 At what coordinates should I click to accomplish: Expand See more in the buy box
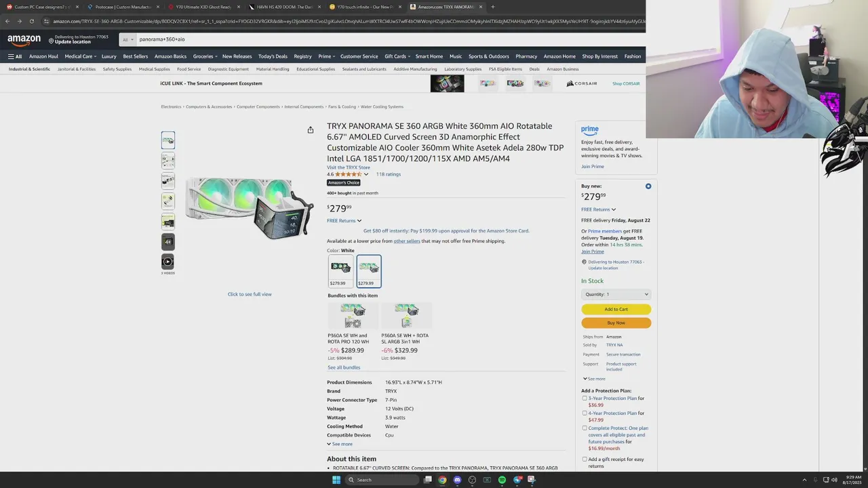pyautogui.click(x=594, y=379)
